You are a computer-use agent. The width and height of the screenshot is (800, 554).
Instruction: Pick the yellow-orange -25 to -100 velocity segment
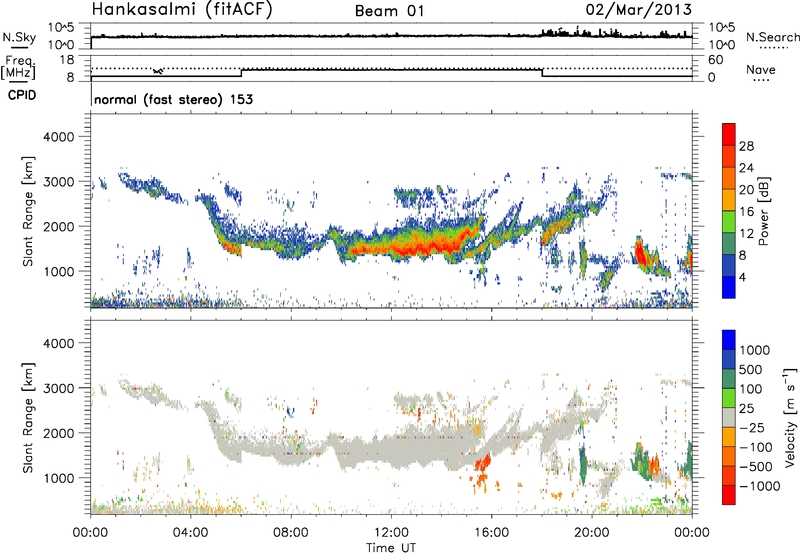(729, 437)
